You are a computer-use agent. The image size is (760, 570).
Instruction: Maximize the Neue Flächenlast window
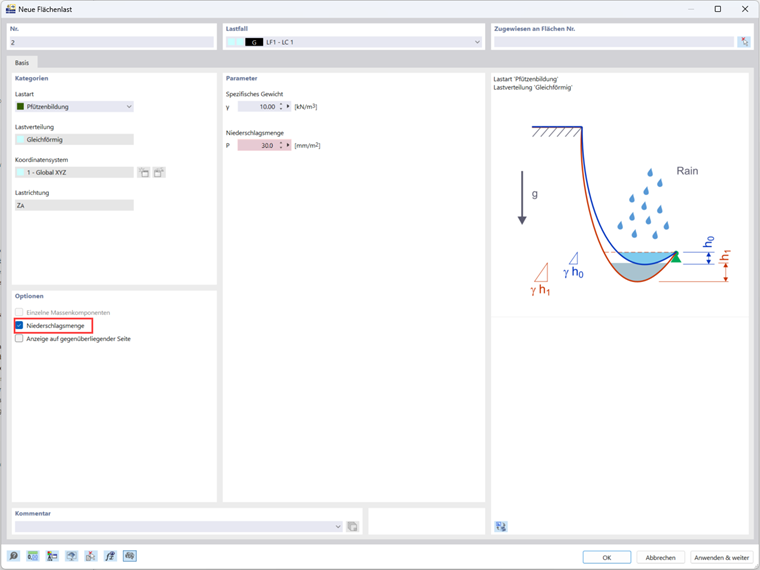coord(718,9)
